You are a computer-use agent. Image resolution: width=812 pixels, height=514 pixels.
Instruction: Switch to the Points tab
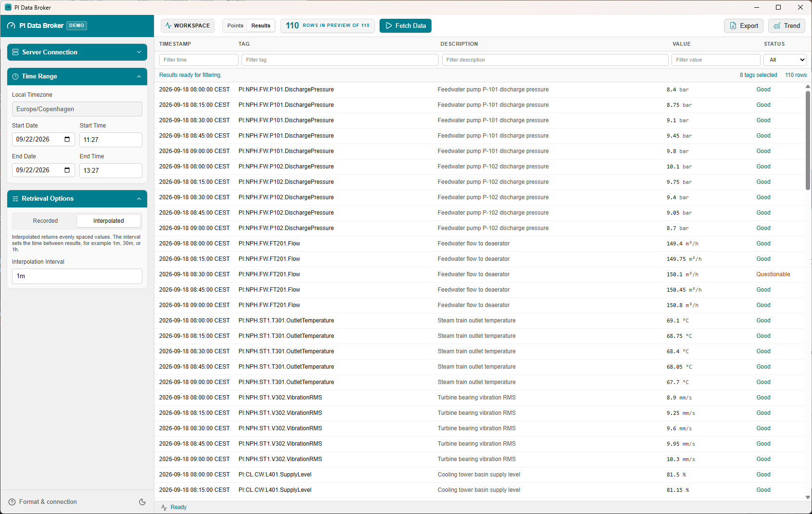(235, 26)
